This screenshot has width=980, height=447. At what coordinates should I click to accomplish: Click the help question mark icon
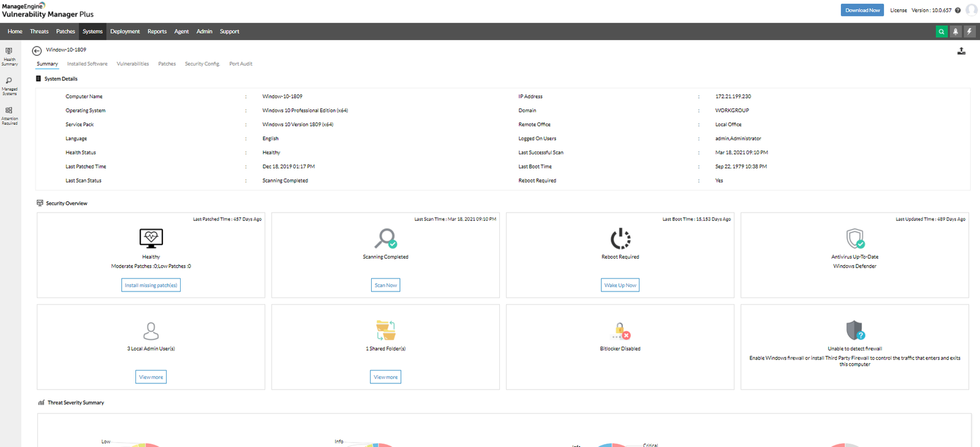(958, 10)
